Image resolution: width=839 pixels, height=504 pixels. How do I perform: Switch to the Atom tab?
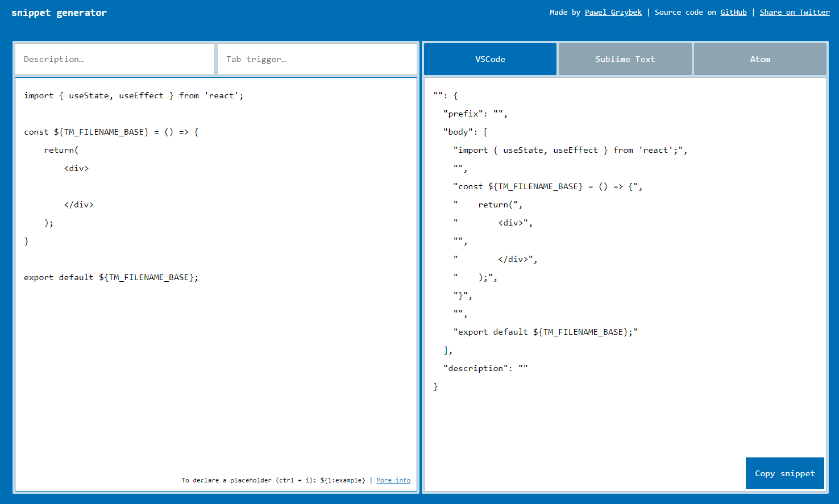coord(760,59)
